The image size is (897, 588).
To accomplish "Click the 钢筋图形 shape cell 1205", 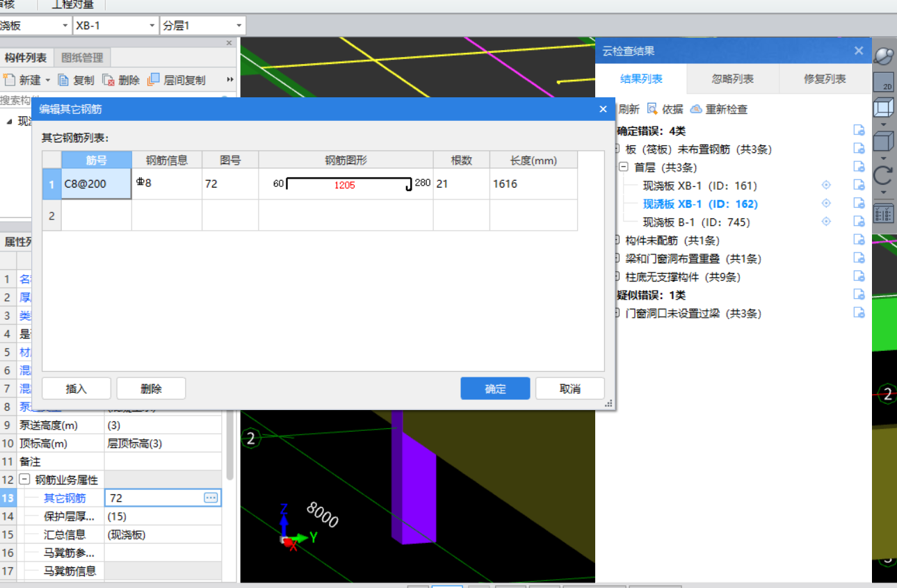I will [346, 184].
